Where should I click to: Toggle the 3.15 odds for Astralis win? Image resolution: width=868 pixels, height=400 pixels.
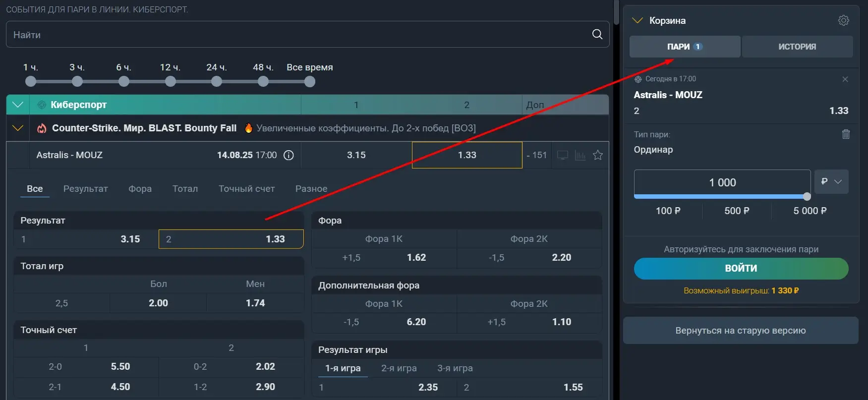tap(356, 155)
